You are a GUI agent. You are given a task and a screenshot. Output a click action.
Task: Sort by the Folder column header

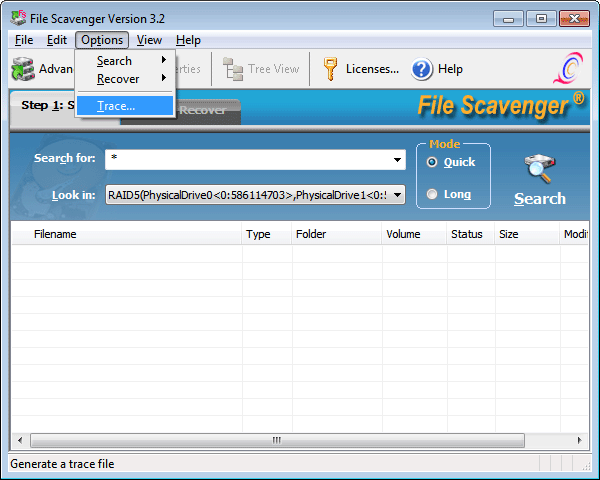[337, 234]
